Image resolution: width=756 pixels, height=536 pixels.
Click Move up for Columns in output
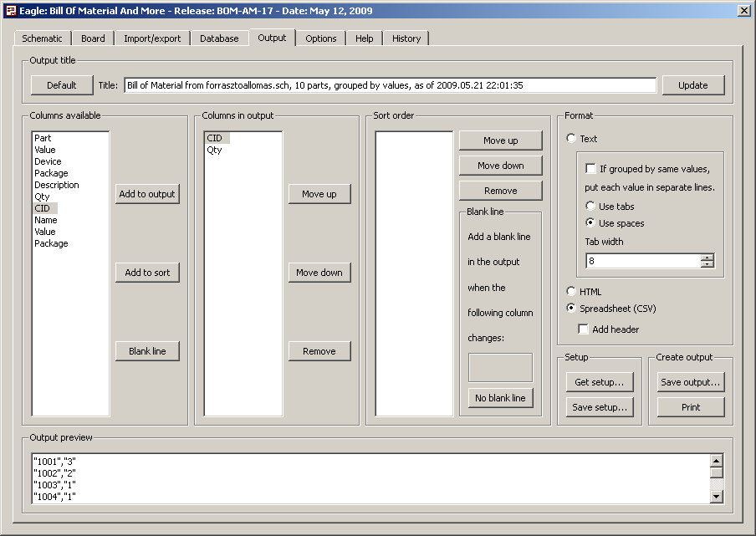(319, 194)
